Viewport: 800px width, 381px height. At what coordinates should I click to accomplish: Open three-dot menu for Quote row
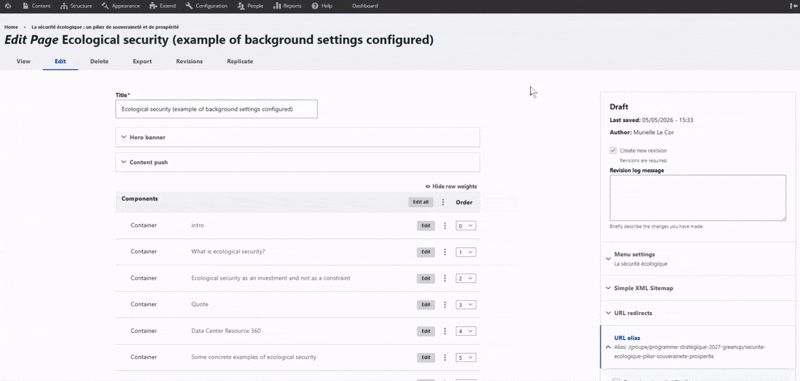coord(445,304)
